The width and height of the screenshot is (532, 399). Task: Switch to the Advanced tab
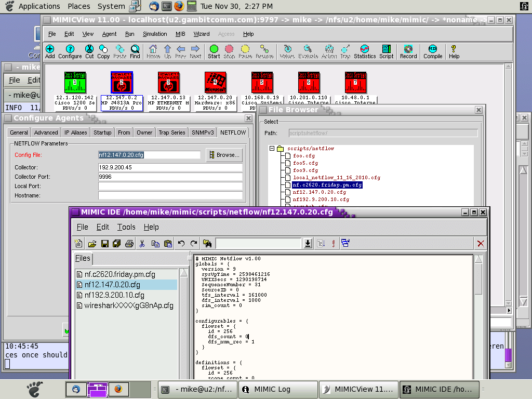tap(46, 132)
